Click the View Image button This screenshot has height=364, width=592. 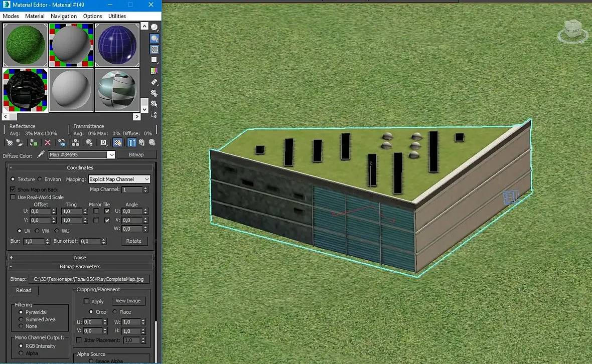(128, 301)
